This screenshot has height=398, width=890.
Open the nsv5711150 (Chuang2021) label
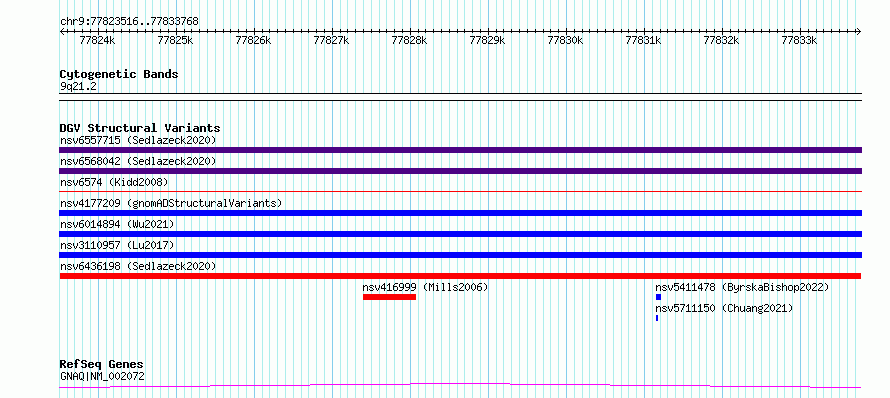[724, 308]
